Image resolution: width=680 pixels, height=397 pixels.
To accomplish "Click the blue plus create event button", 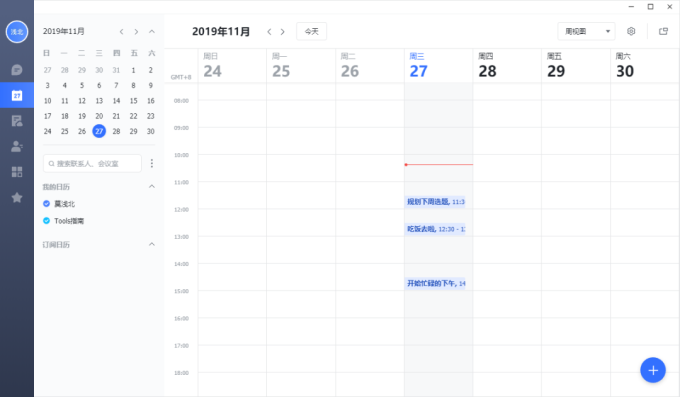I will 653,370.
